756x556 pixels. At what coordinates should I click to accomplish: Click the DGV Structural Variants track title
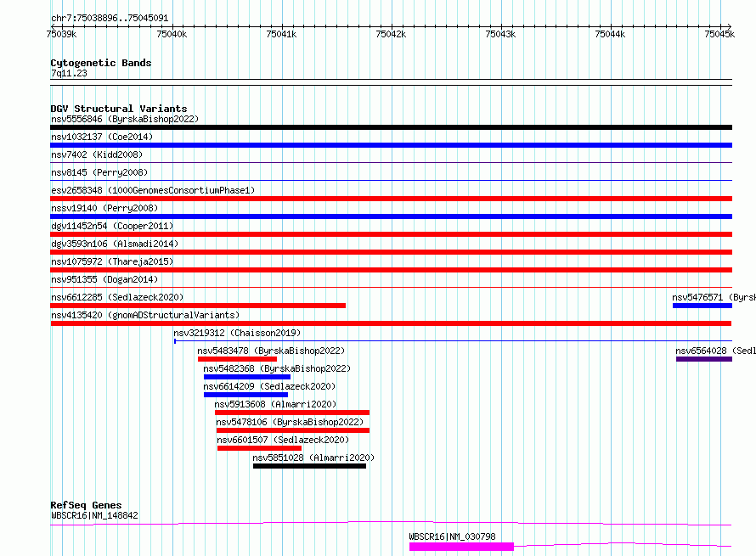coord(119,109)
